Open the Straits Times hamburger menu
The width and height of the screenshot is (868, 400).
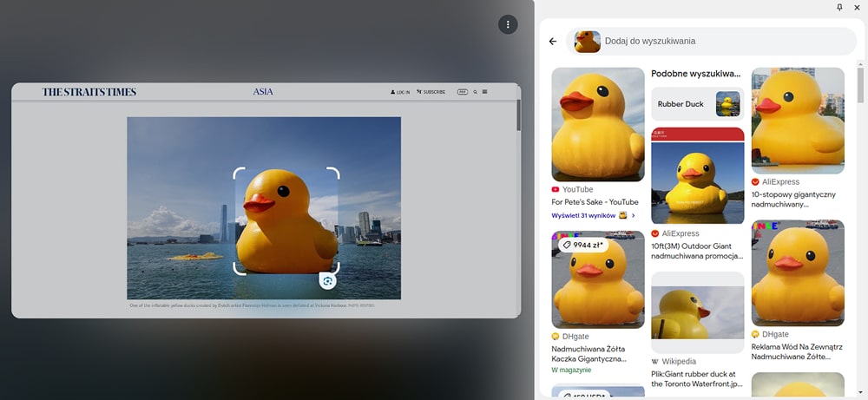point(484,91)
